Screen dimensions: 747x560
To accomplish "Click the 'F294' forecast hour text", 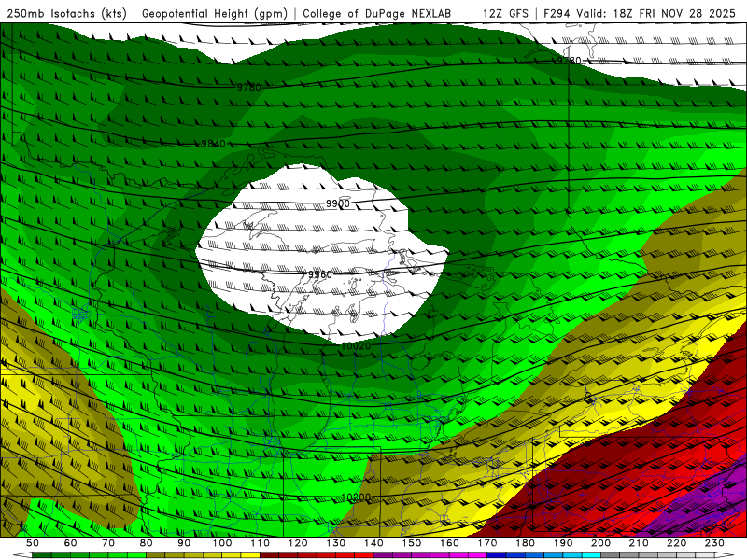I will tap(557, 14).
